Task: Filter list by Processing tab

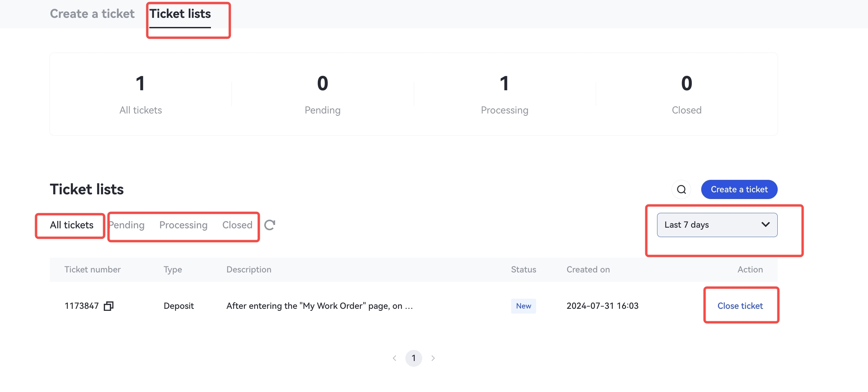Action: point(183,225)
